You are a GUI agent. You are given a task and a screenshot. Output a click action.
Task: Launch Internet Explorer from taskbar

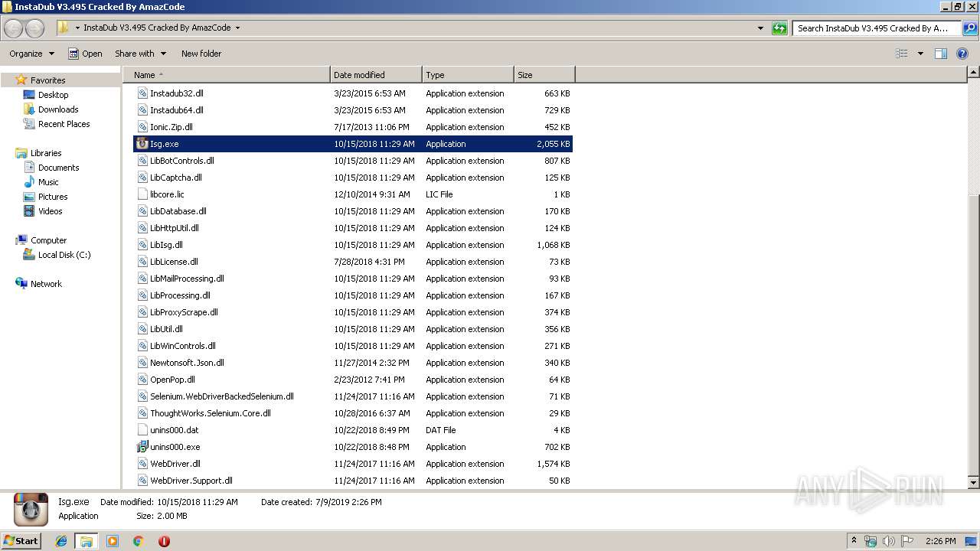click(x=62, y=541)
